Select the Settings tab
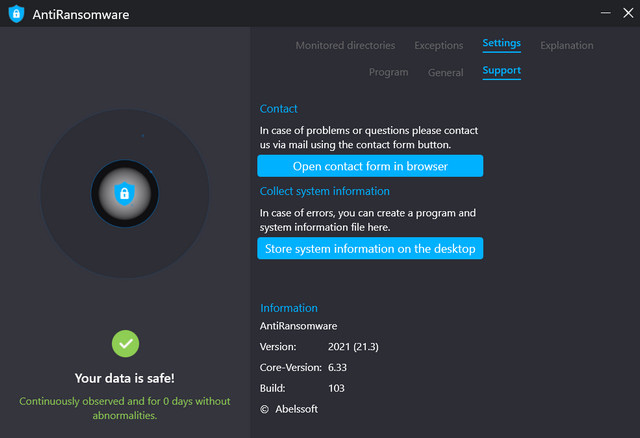The image size is (640, 438). [x=501, y=44]
